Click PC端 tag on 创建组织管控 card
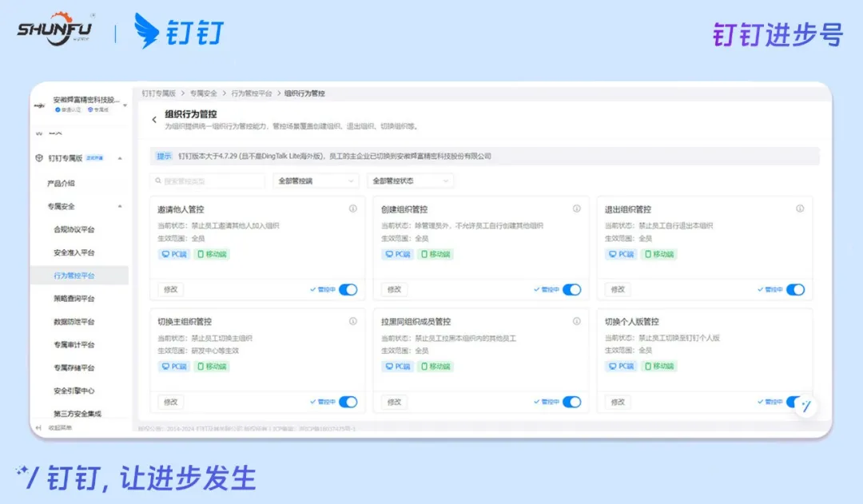Screen dimensions: 863x504 397,254
